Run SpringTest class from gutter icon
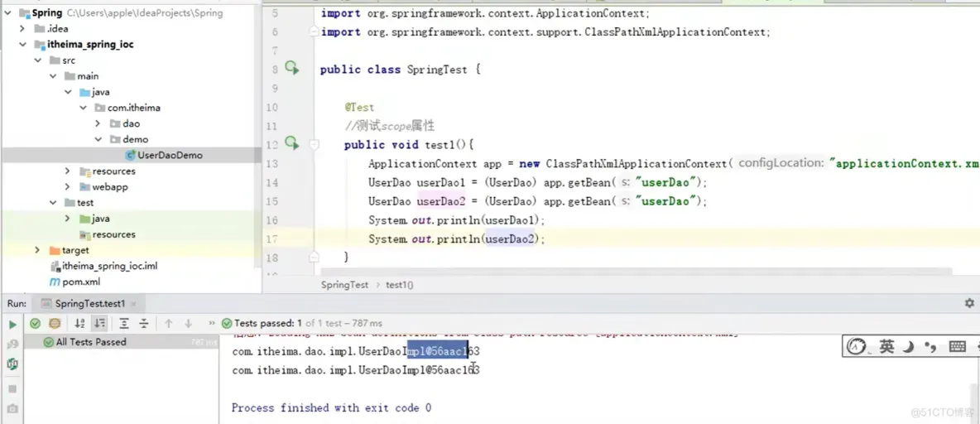This screenshot has width=980, height=424. pyautogui.click(x=292, y=68)
